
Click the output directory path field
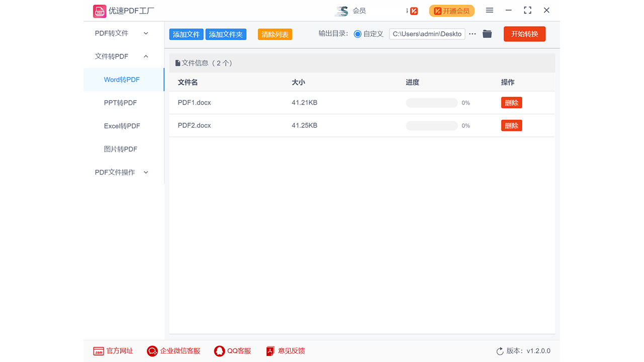pos(427,34)
